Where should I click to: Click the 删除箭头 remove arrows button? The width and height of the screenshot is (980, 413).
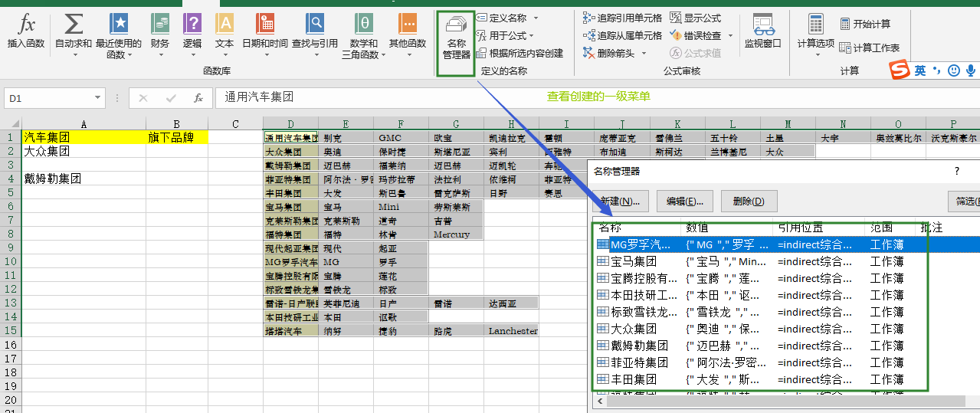pyautogui.click(x=609, y=53)
